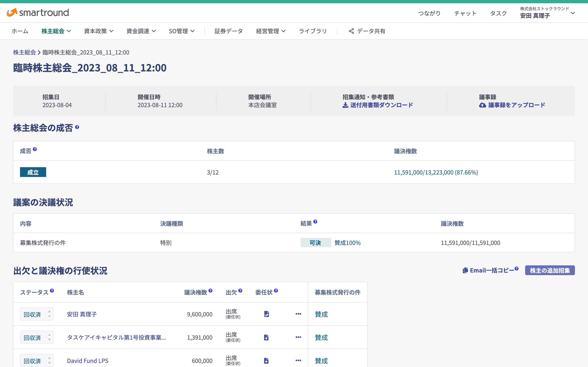588x367 pixels.
Task: Open the 資本政策 dropdown menu
Action: tap(98, 31)
